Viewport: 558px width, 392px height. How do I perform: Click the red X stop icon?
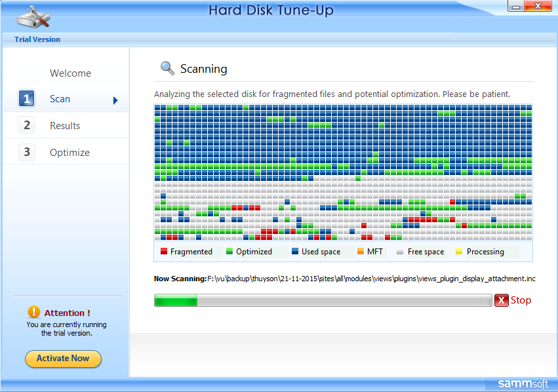click(502, 300)
